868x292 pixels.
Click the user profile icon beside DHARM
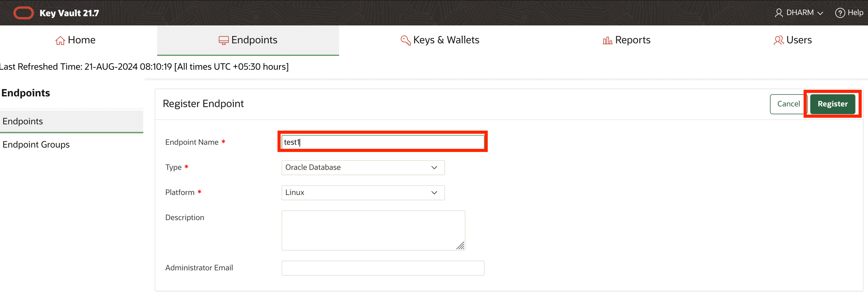click(779, 13)
